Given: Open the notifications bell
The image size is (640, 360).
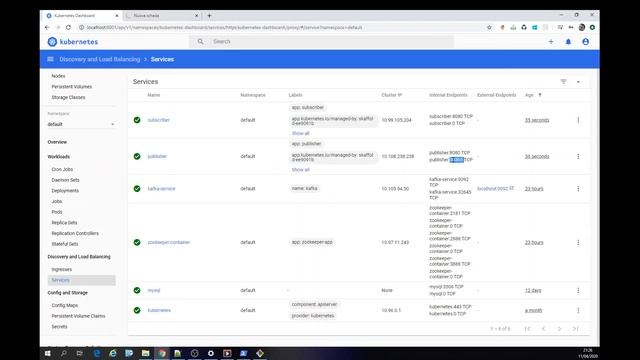Looking at the screenshot, I should 568,42.
